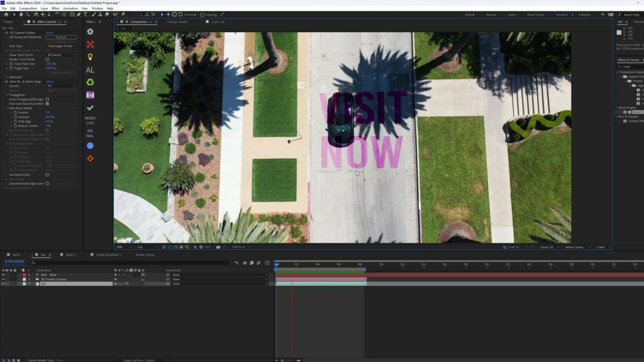
Task: Toggle Fine-tune Roto Brush Matte checkbox
Action: point(47,104)
